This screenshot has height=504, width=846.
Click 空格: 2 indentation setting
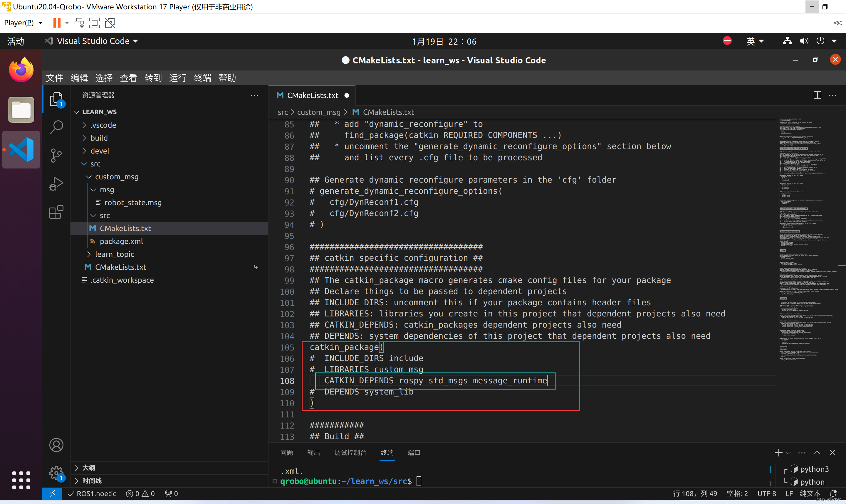pyautogui.click(x=737, y=493)
